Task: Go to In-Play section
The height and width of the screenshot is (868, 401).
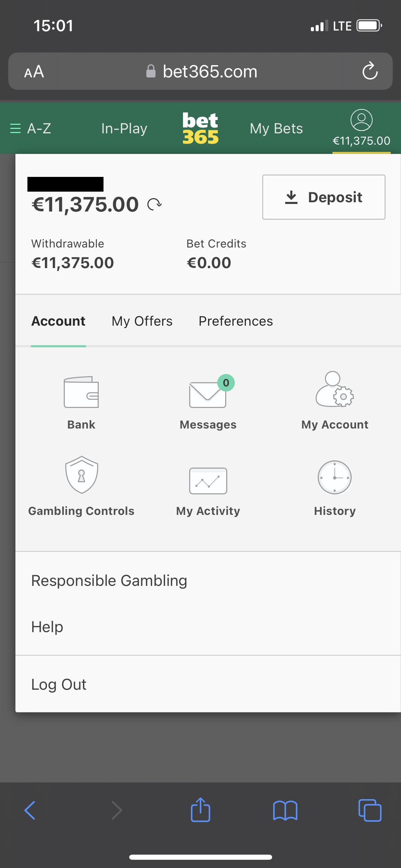Action: click(124, 129)
